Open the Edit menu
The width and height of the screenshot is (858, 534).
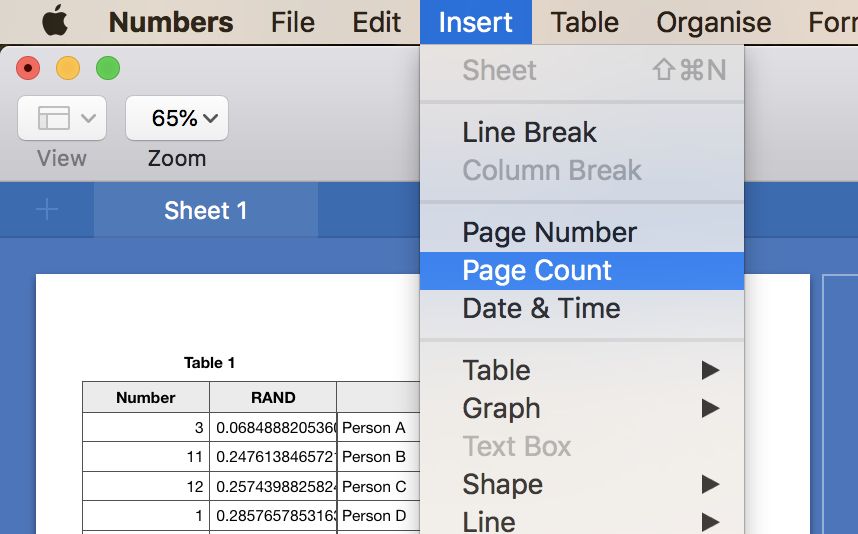[x=377, y=21]
